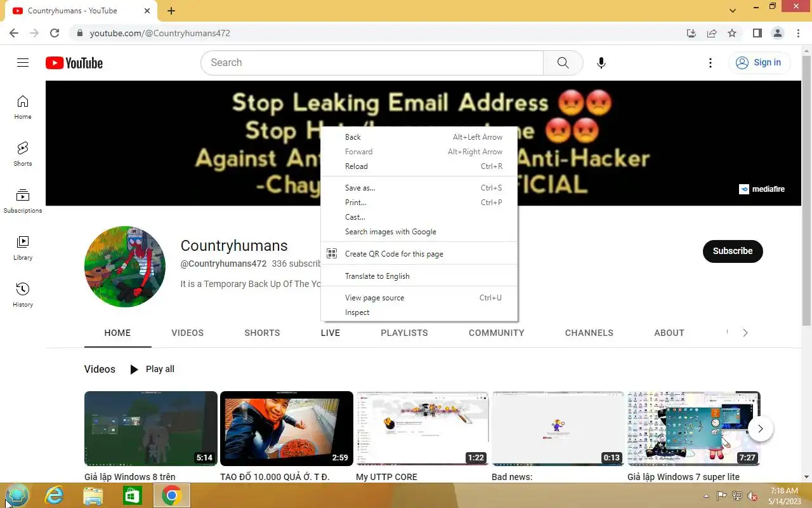Screen dimensions: 812x508
Task: Open the Windows Start button
Action: [x=17, y=495]
